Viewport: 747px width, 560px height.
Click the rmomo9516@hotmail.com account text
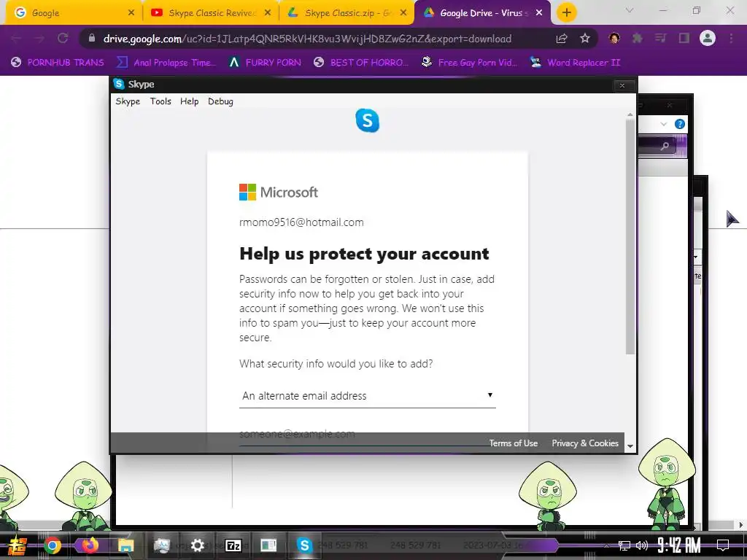[301, 222]
